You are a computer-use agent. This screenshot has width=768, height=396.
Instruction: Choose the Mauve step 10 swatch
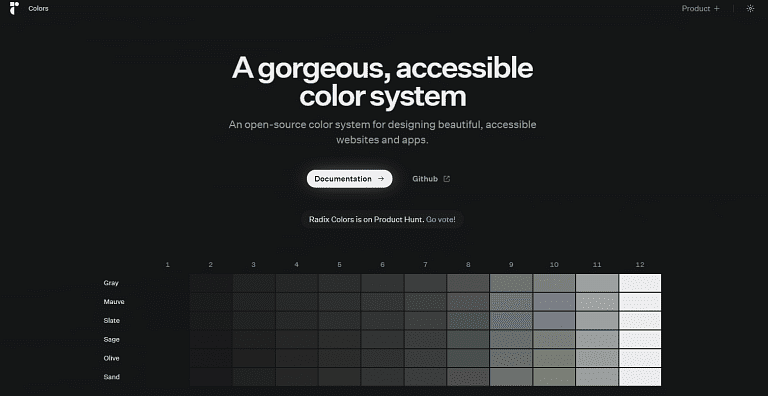pyautogui.click(x=554, y=301)
